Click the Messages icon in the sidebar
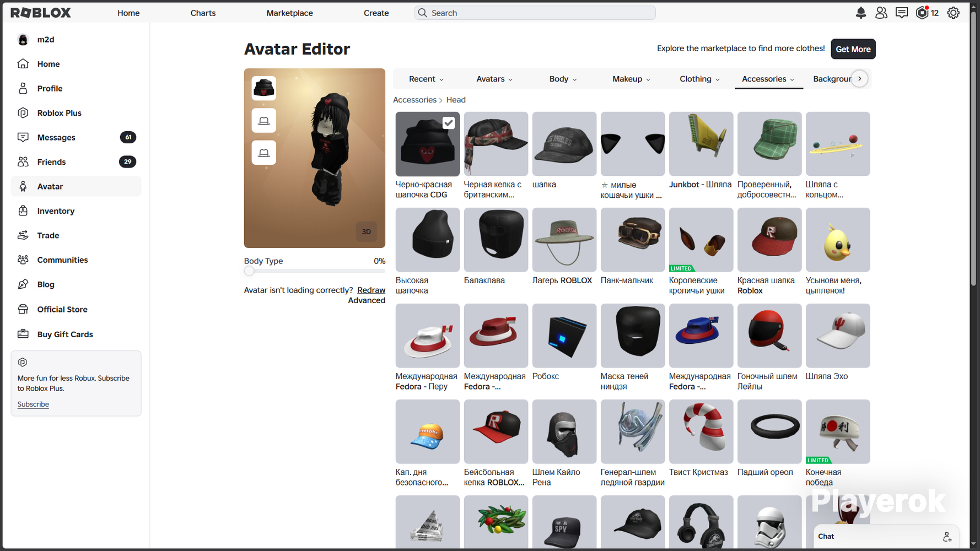This screenshot has width=980, height=551. (x=23, y=137)
